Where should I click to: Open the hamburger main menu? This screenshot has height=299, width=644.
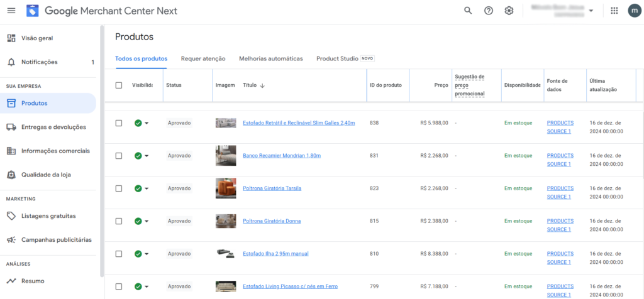(11, 11)
